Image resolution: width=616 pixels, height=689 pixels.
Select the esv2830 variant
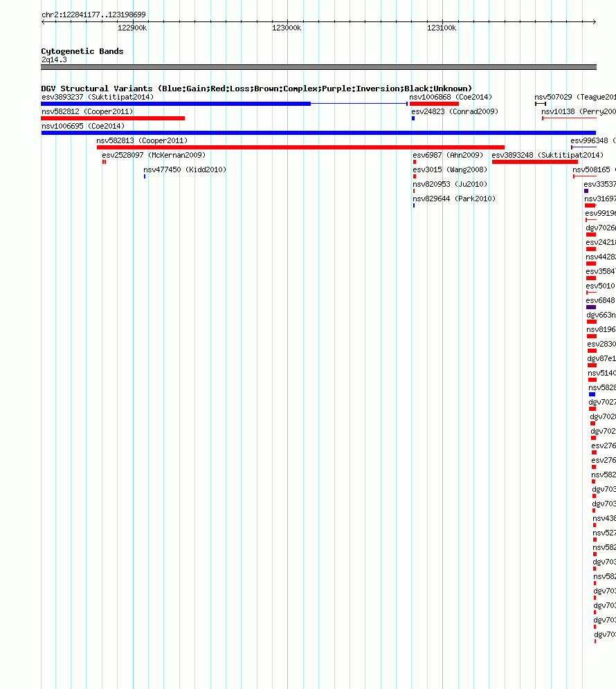pos(592,350)
